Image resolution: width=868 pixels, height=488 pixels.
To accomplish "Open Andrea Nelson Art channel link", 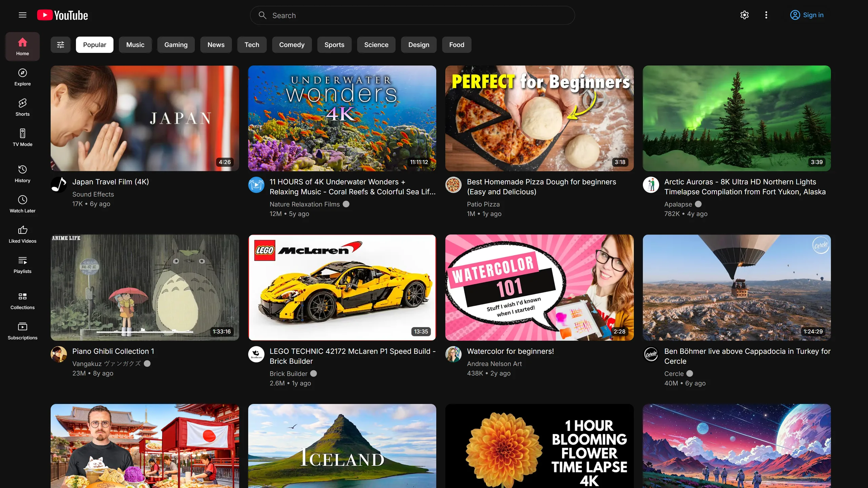I will (x=494, y=364).
